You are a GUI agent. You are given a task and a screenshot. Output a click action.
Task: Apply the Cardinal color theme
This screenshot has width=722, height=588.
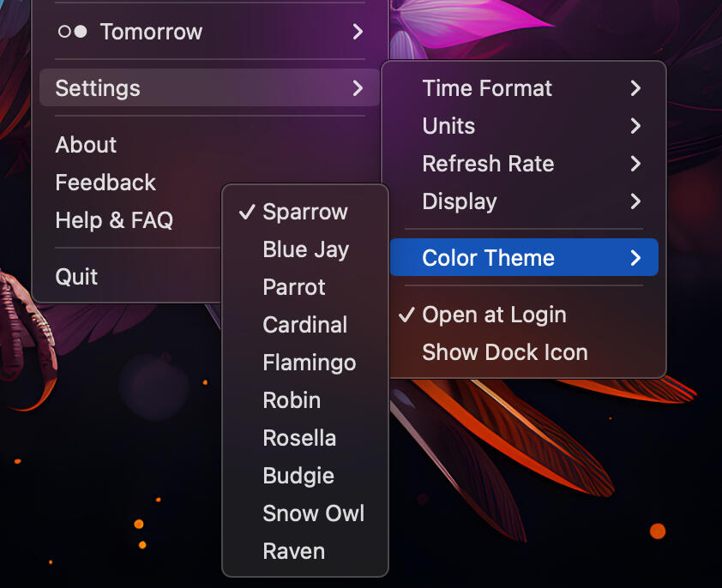(304, 325)
